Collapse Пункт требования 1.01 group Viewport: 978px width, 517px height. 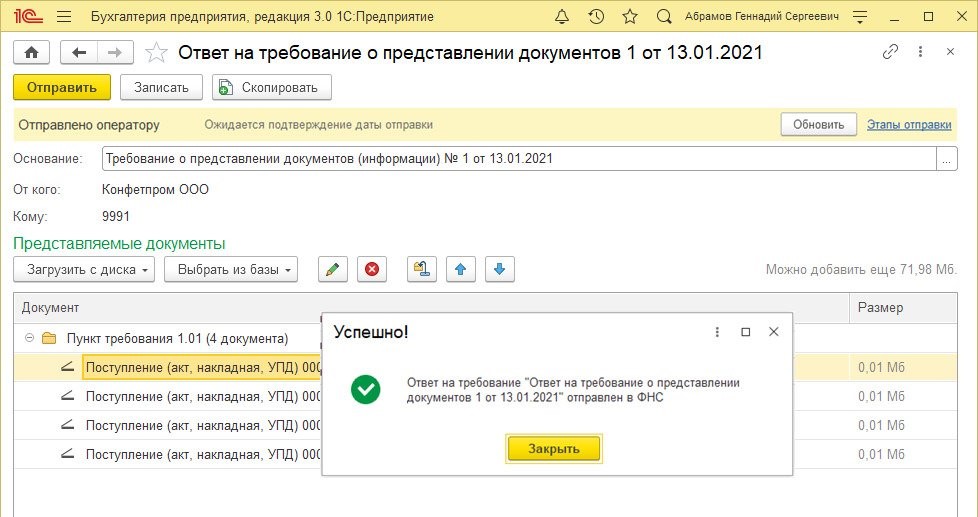(29, 339)
